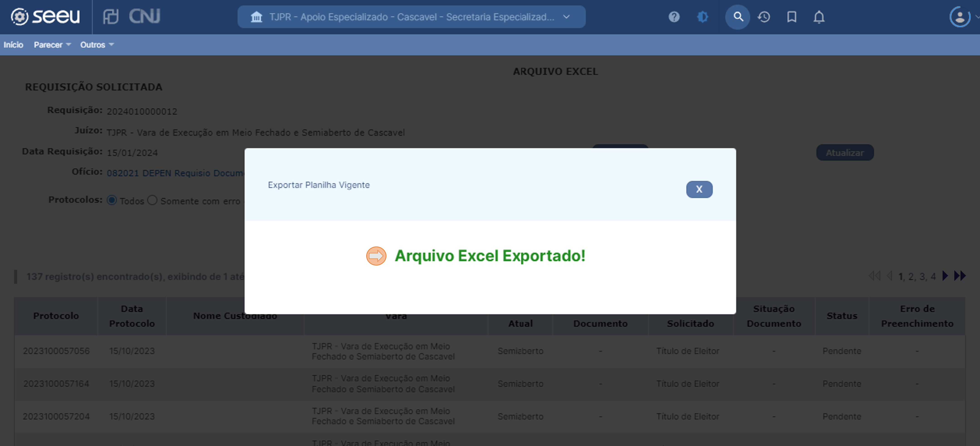The width and height of the screenshot is (980, 446).
Task: Click the Data Protocolo column header
Action: (132, 316)
